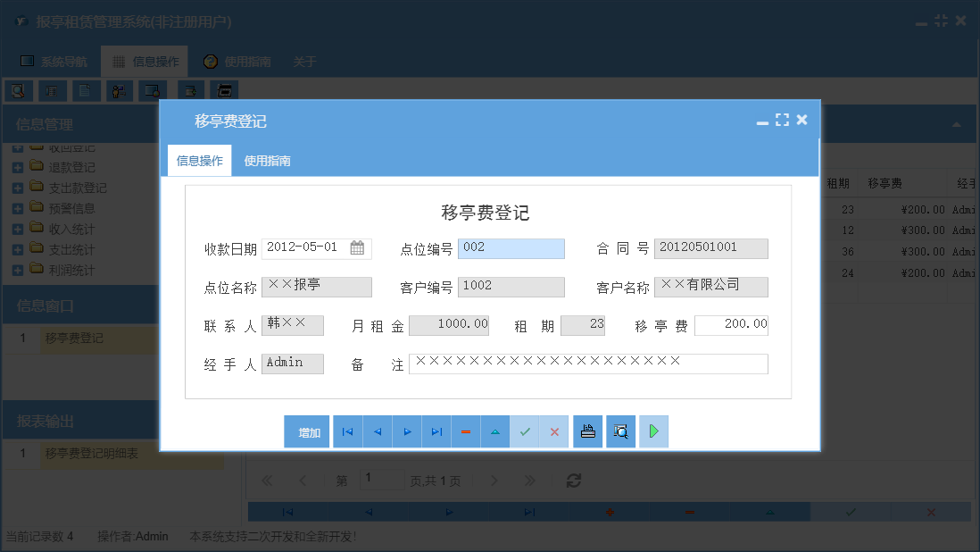Select the monitor-with-globe toolbar icon

[153, 90]
